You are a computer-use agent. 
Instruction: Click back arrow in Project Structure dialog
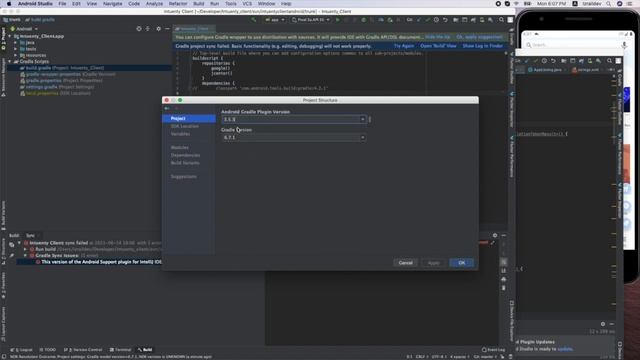tap(167, 109)
